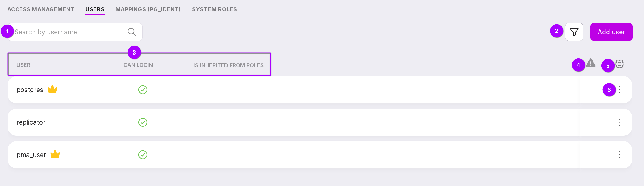Click Is Inherited From Roles header
The width and height of the screenshot is (644, 186).
pos(228,65)
